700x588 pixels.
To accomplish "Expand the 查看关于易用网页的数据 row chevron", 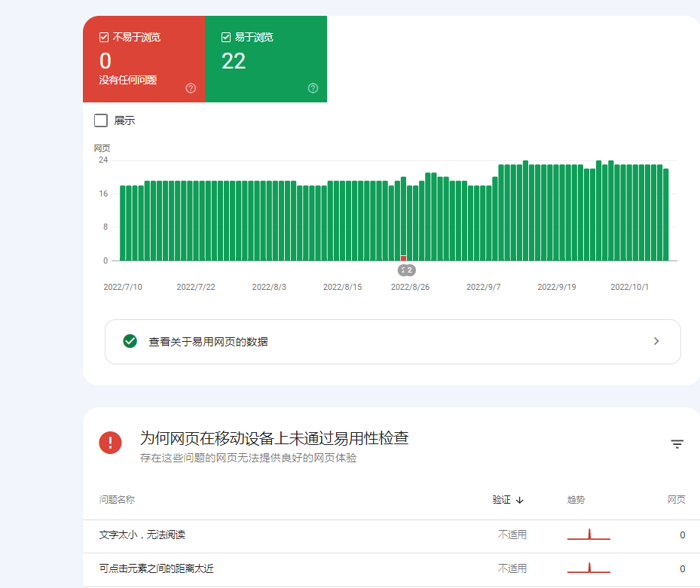I will [x=656, y=341].
